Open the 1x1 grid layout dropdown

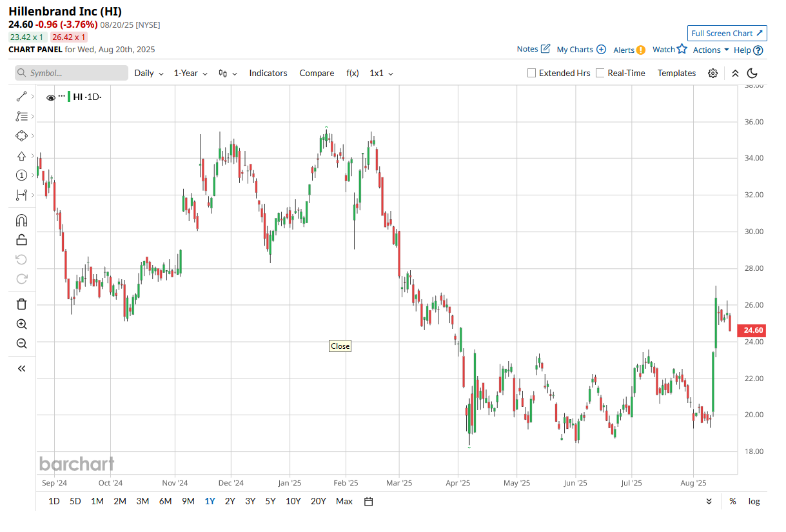pos(381,74)
